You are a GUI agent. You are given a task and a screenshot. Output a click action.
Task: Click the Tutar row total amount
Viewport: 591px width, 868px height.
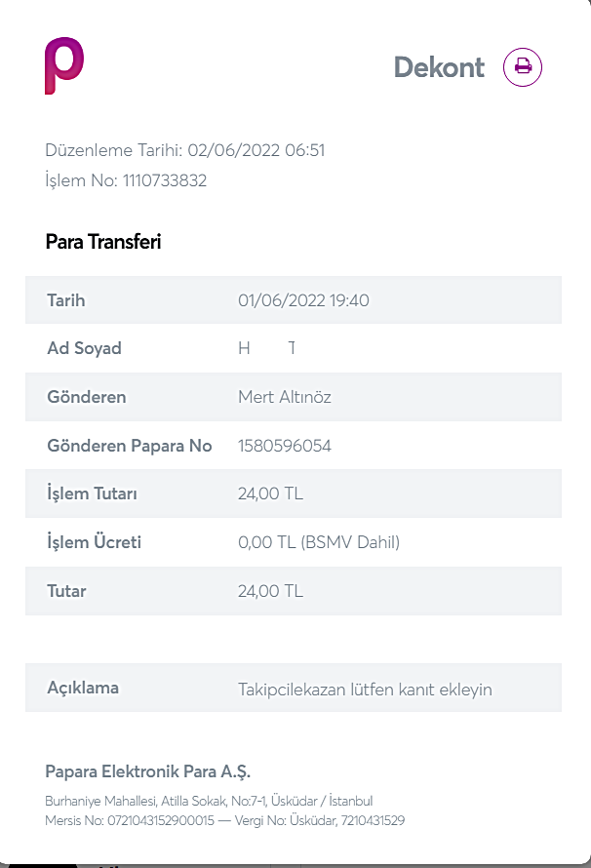tap(270, 591)
